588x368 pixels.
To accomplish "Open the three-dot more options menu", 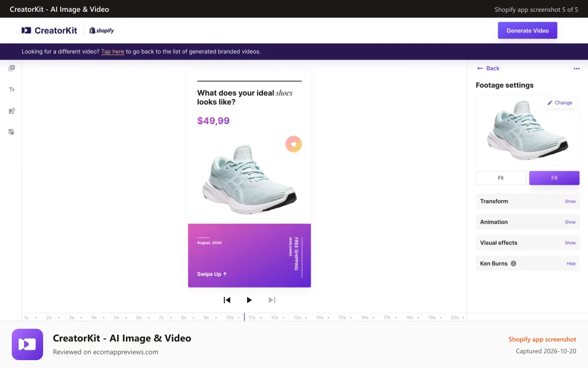I will [x=576, y=69].
